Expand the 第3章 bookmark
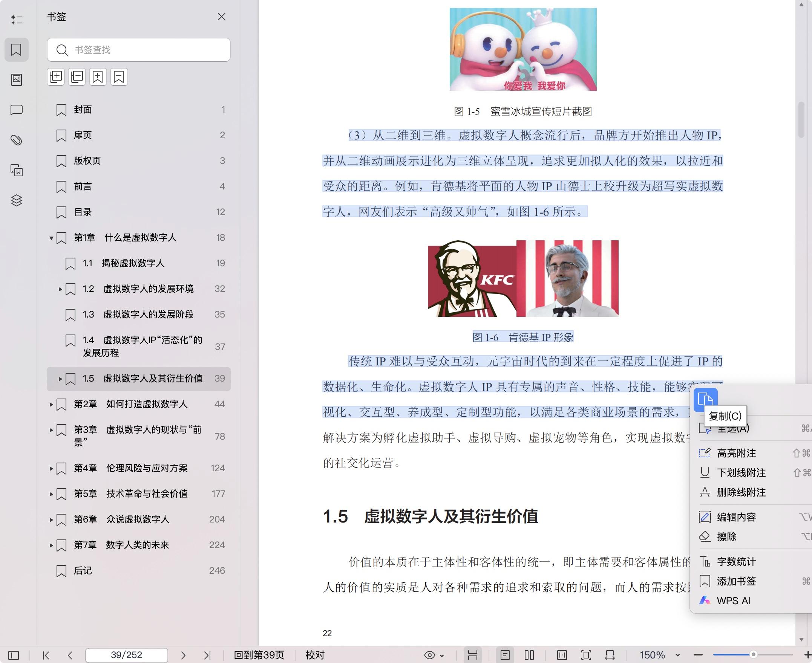The width and height of the screenshot is (812, 663). click(x=51, y=430)
